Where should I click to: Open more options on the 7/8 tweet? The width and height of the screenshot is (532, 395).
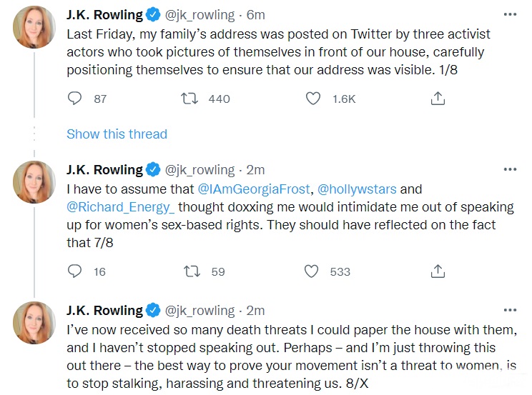[x=510, y=170]
